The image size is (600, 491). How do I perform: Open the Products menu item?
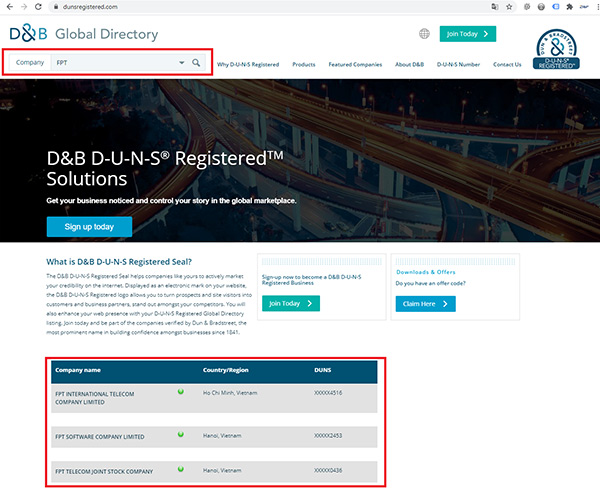304,64
